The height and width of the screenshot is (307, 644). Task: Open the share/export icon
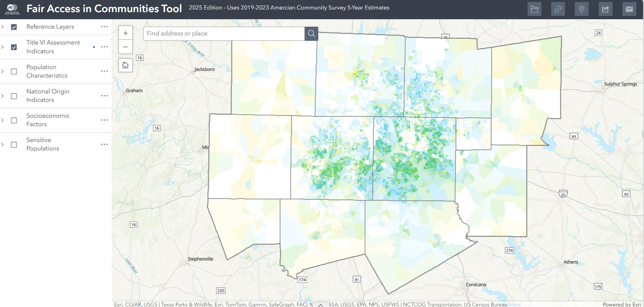605,9
